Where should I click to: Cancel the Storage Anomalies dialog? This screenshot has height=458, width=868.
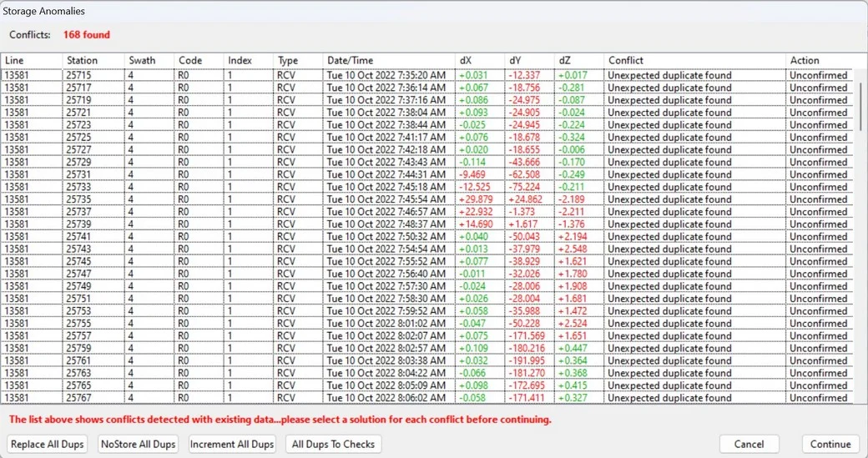point(749,444)
